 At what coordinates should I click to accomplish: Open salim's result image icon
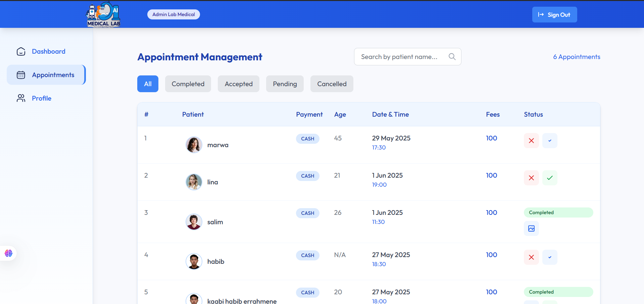531,229
